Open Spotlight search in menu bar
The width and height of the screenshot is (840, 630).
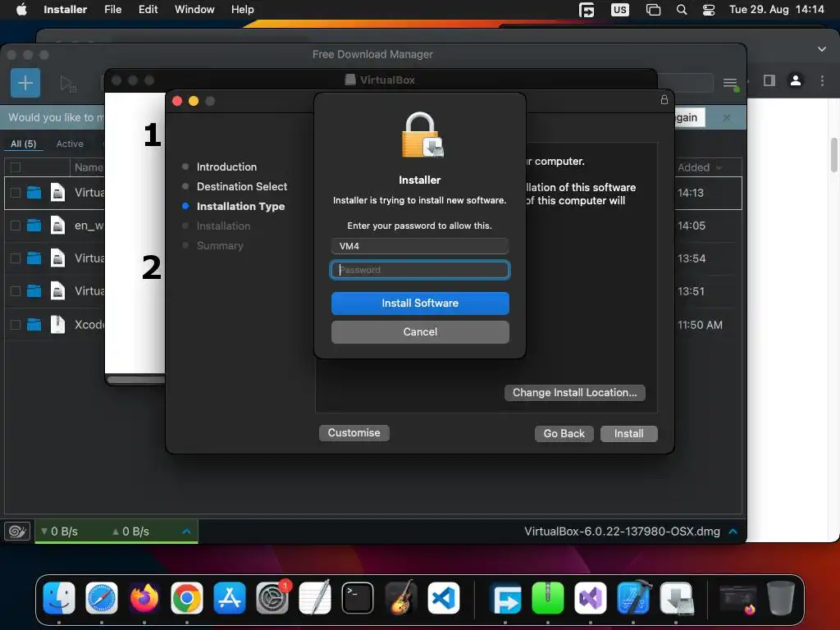[x=682, y=10]
